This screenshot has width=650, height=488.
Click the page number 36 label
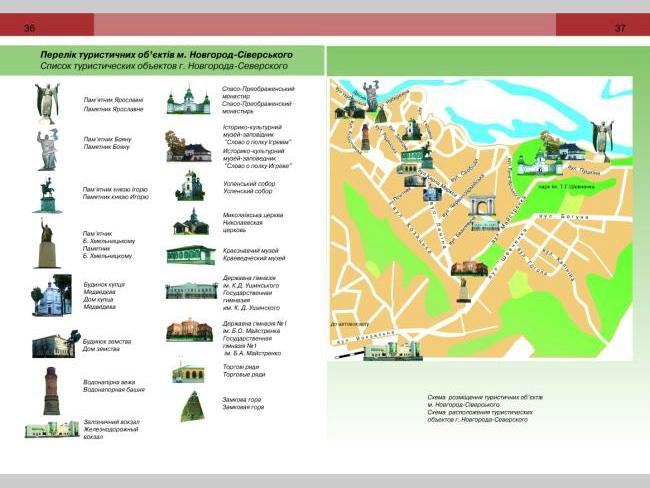(29, 27)
